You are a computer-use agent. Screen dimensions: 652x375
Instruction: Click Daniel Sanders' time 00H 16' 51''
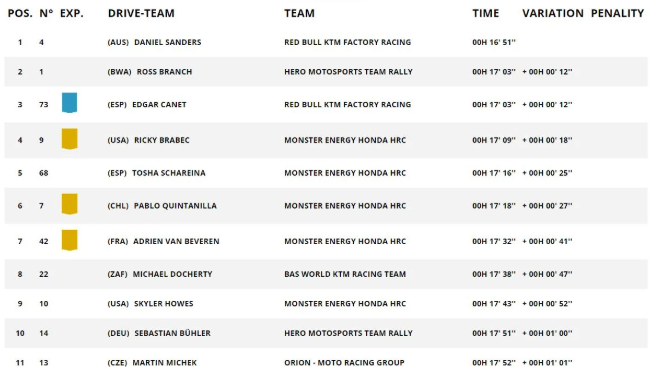click(494, 42)
